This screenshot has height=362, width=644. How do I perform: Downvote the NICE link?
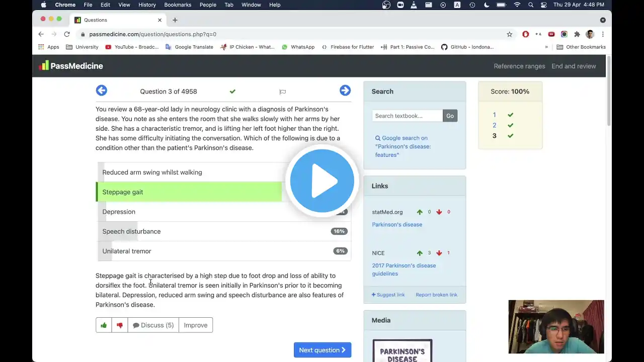tap(439, 253)
